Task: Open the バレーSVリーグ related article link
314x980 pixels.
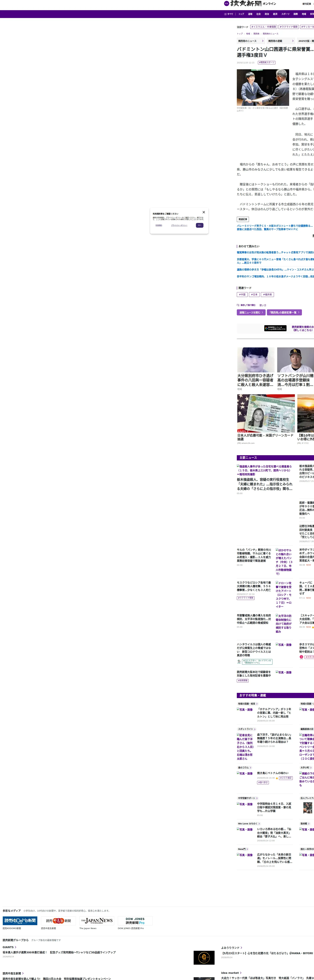Action: click(275, 228)
